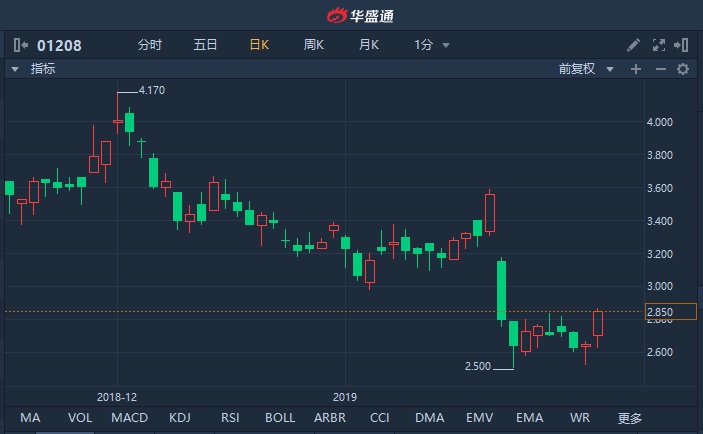Show the EMA indicator

529,418
